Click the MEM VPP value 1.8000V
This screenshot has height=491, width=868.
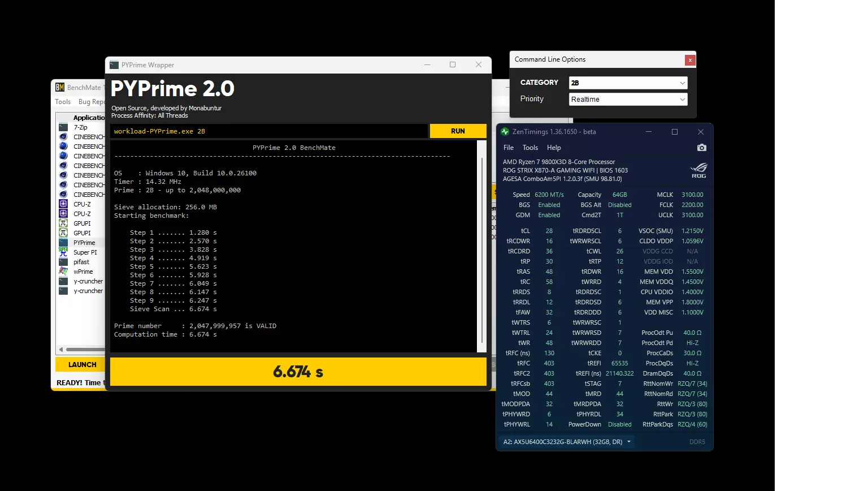[692, 302]
